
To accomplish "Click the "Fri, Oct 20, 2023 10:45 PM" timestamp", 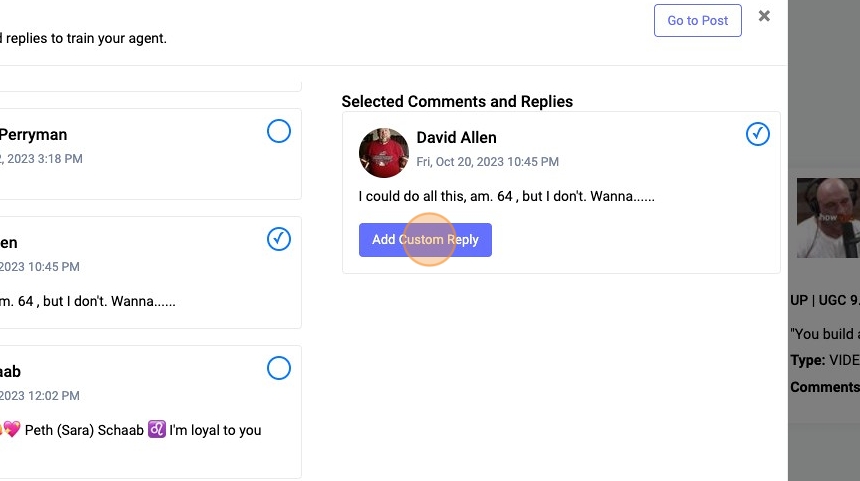I will 487,161.
